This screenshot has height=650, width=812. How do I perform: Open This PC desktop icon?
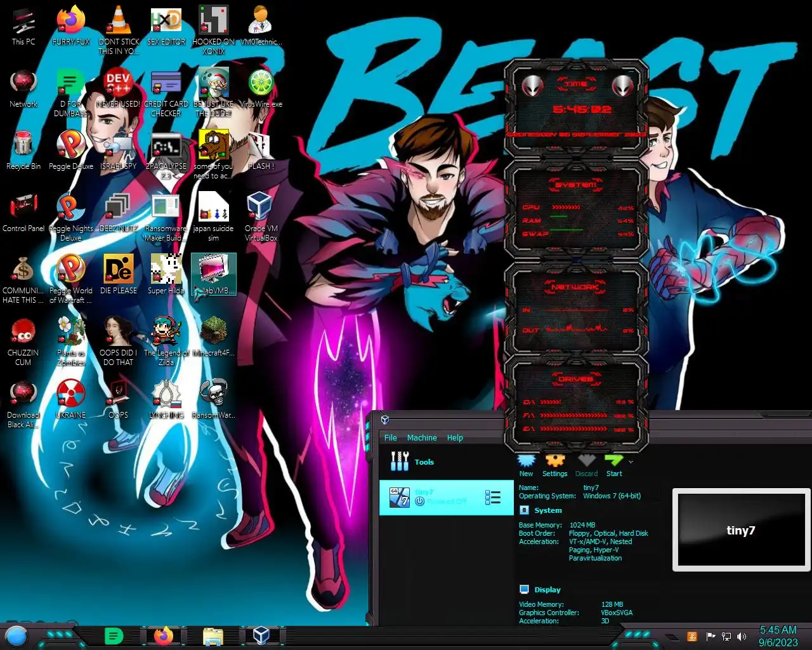click(23, 27)
